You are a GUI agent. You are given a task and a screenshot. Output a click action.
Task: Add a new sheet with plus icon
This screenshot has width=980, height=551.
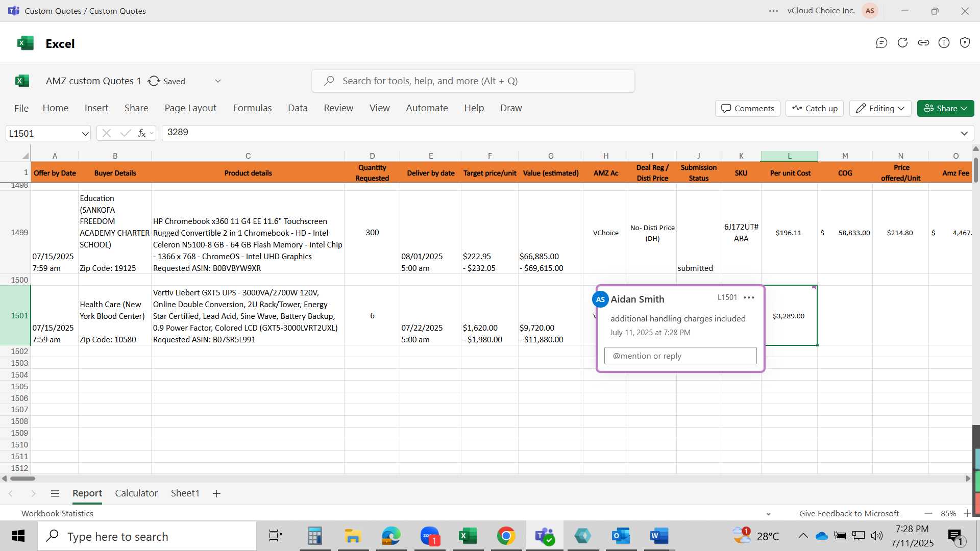click(216, 493)
